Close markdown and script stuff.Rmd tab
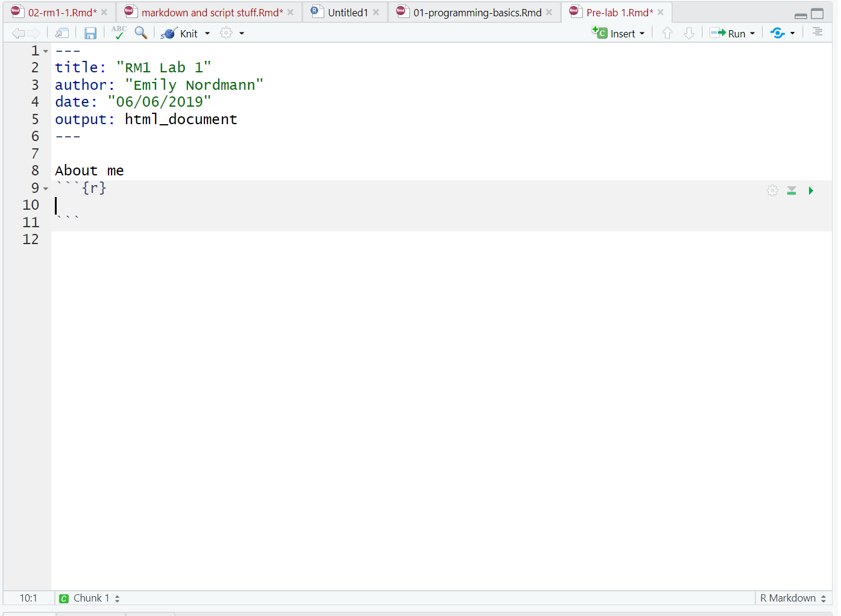Image resolution: width=841 pixels, height=616 pixels. click(x=291, y=12)
